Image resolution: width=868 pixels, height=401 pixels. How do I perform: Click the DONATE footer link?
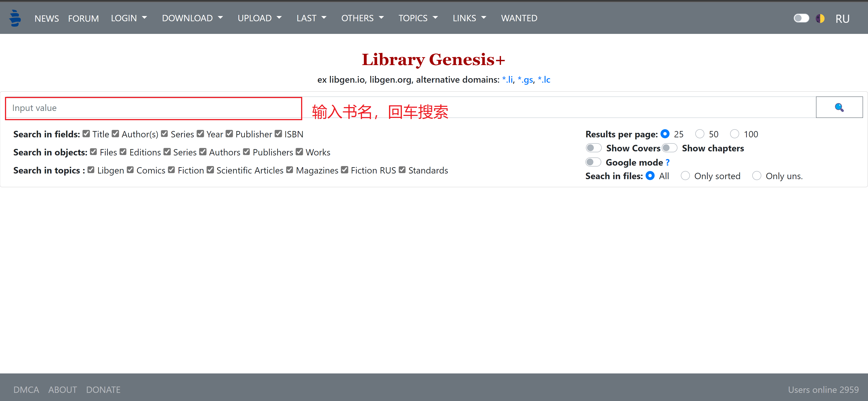pos(103,389)
